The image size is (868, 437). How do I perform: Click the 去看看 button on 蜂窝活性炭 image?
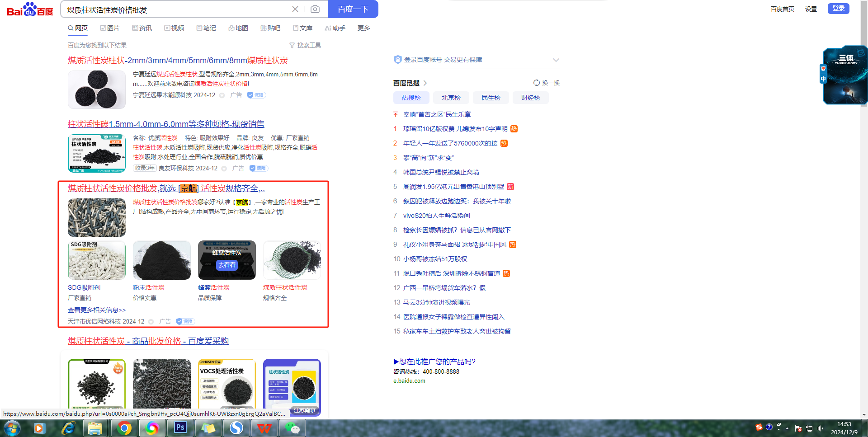(227, 265)
